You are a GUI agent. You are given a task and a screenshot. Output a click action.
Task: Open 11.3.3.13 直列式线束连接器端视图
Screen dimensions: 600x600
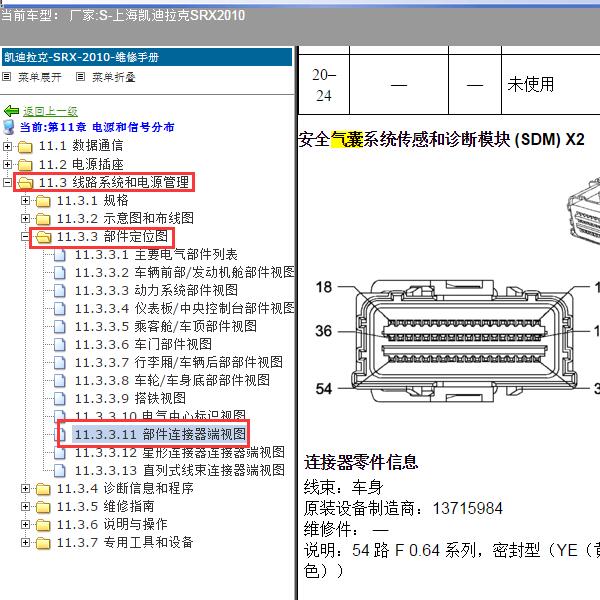179,470
